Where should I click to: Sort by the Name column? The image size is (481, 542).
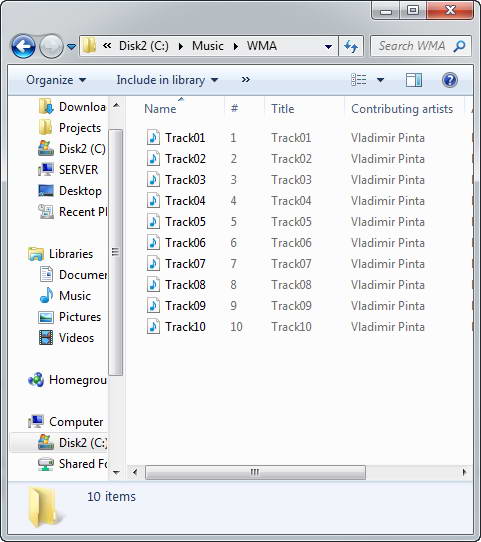160,109
